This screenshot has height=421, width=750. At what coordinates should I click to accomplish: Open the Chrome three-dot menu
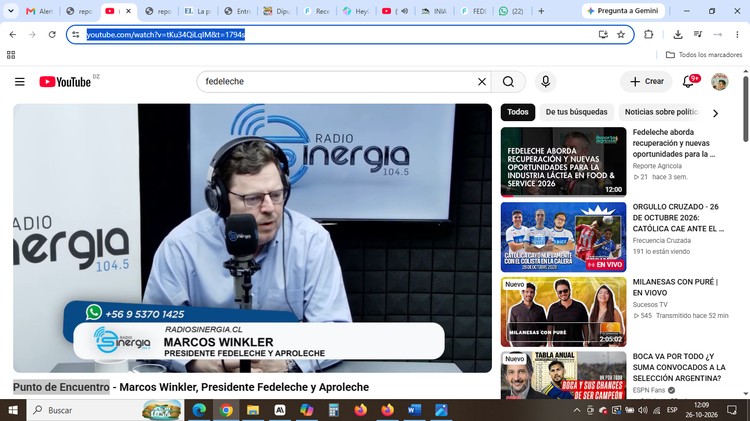[x=737, y=34]
